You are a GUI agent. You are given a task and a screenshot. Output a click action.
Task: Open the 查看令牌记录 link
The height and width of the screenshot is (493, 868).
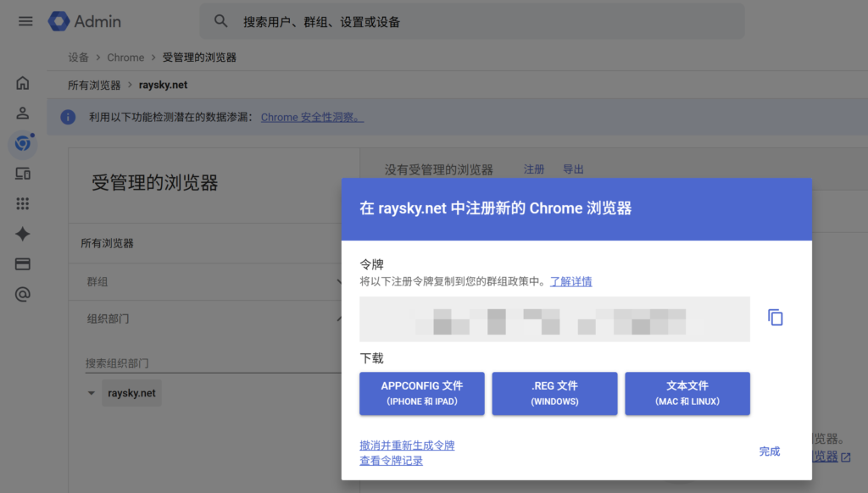point(391,461)
